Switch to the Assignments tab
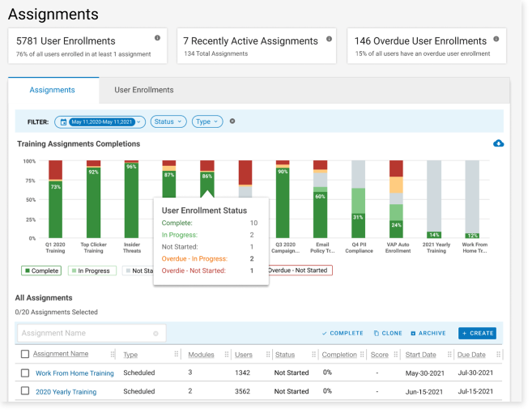Image resolution: width=532 pixels, height=413 pixels. [x=53, y=90]
